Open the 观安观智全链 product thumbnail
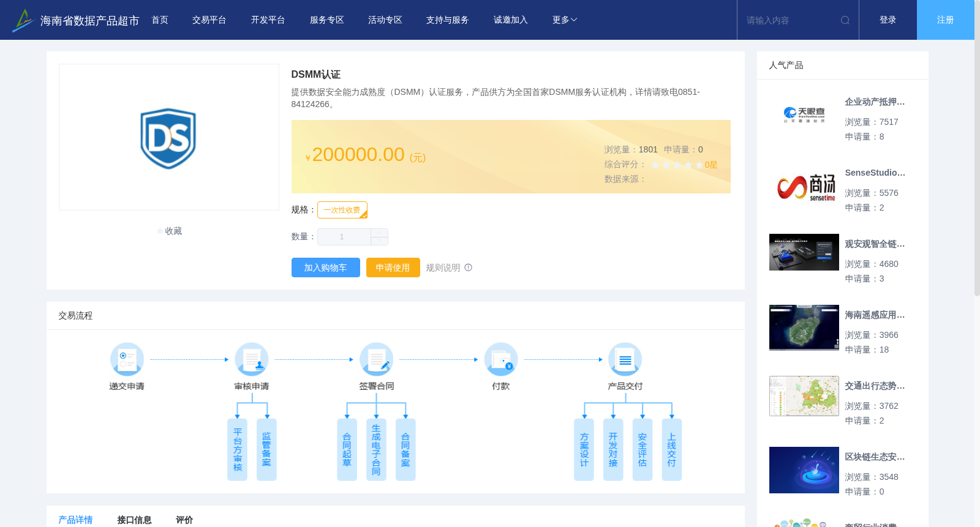The width and height of the screenshot is (980, 527). [x=804, y=252]
